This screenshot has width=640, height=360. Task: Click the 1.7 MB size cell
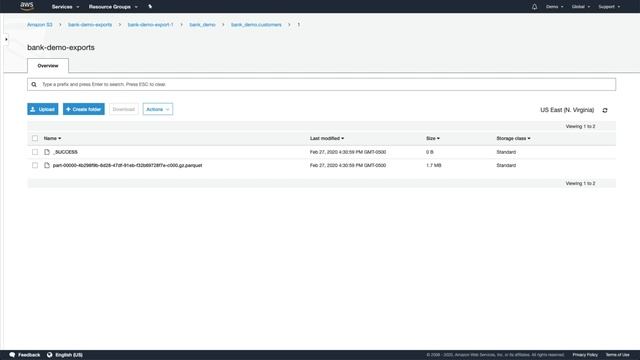(433, 165)
